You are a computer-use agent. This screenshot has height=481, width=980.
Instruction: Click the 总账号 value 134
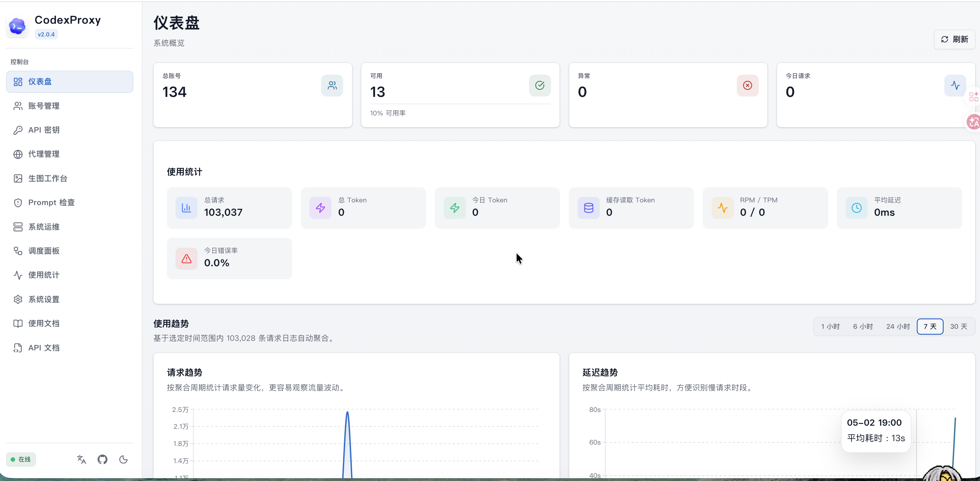click(174, 92)
